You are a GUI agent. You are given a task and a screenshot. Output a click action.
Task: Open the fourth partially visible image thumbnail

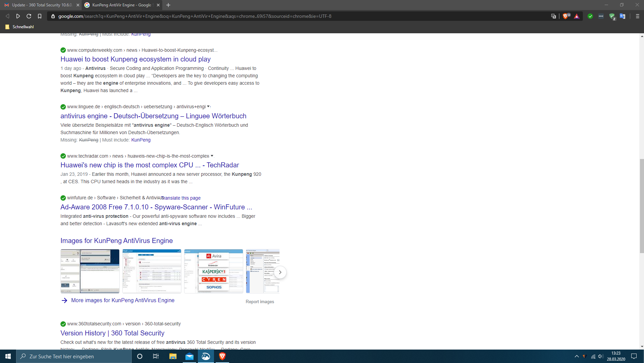tap(262, 271)
